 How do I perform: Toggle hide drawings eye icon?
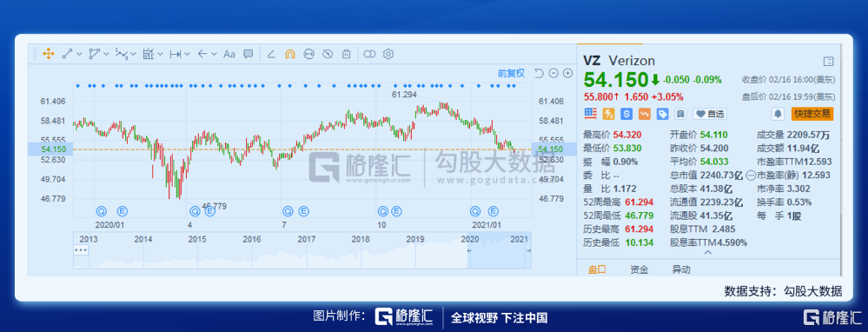(328, 54)
